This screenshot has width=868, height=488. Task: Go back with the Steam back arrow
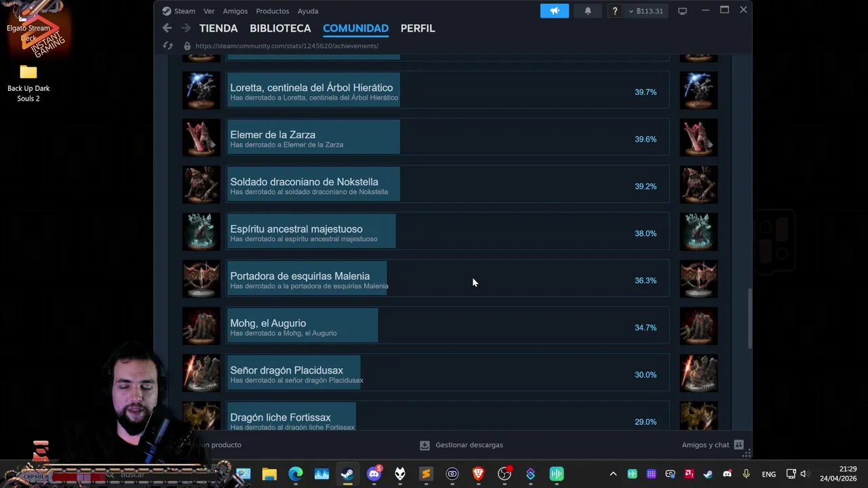[x=167, y=28]
